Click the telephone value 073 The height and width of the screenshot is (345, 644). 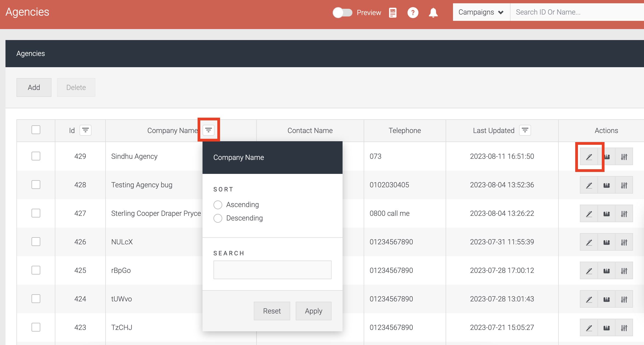point(375,156)
